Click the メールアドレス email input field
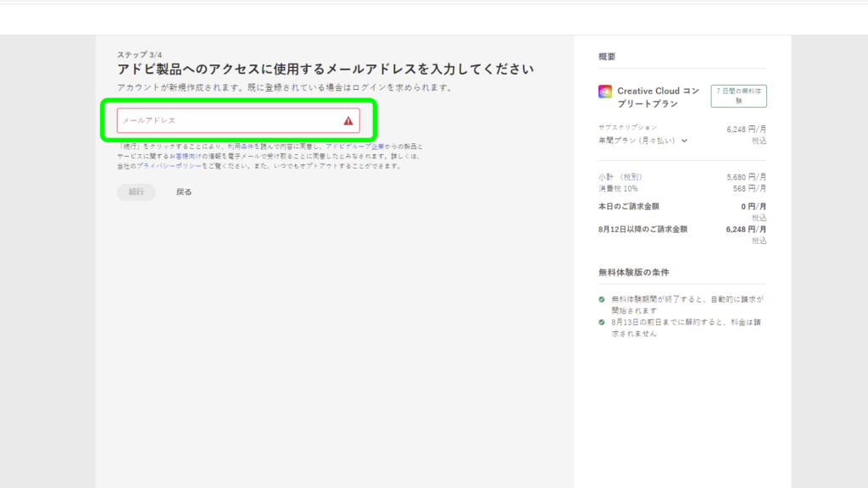 238,120
